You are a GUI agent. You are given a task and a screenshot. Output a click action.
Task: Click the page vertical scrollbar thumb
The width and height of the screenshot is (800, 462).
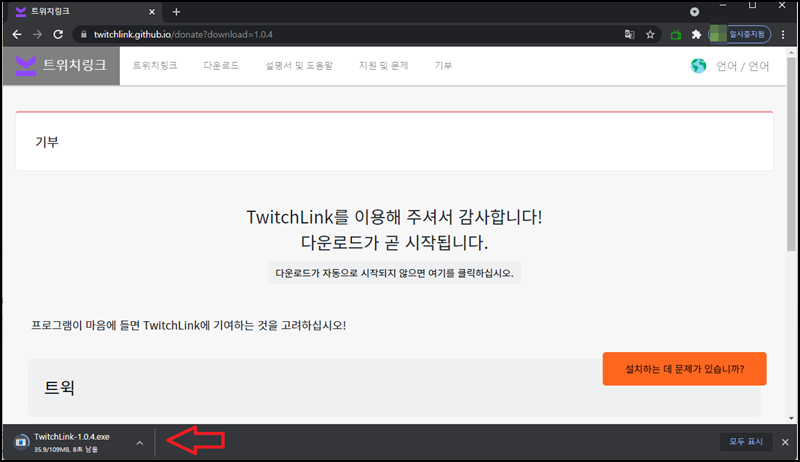791,154
